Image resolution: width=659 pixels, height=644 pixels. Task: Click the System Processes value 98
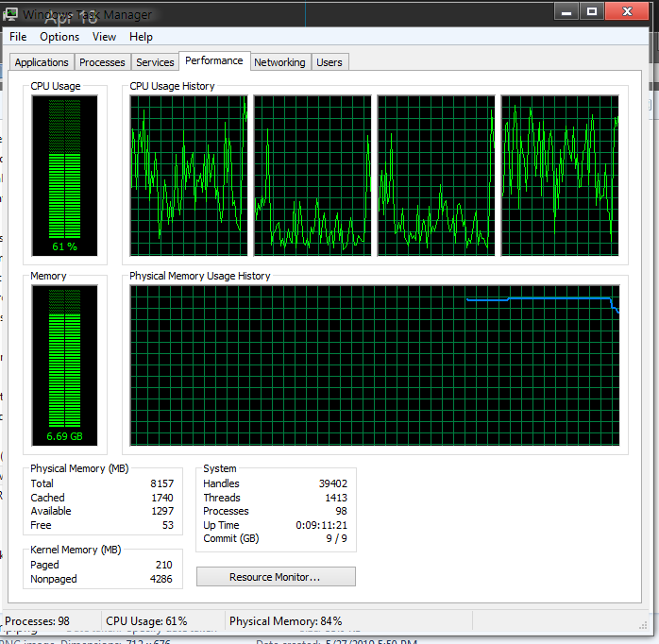pyautogui.click(x=341, y=511)
